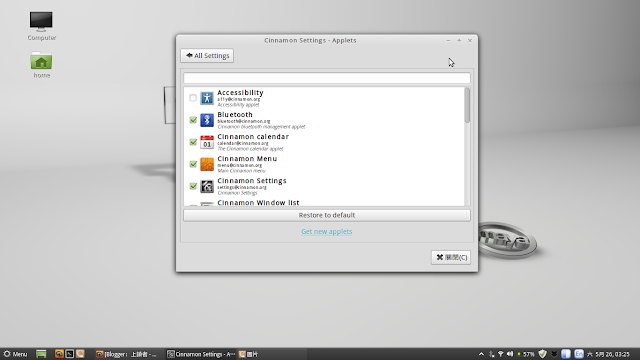Open the Computer desktop icon
This screenshot has height=360, width=640.
pos(41,26)
